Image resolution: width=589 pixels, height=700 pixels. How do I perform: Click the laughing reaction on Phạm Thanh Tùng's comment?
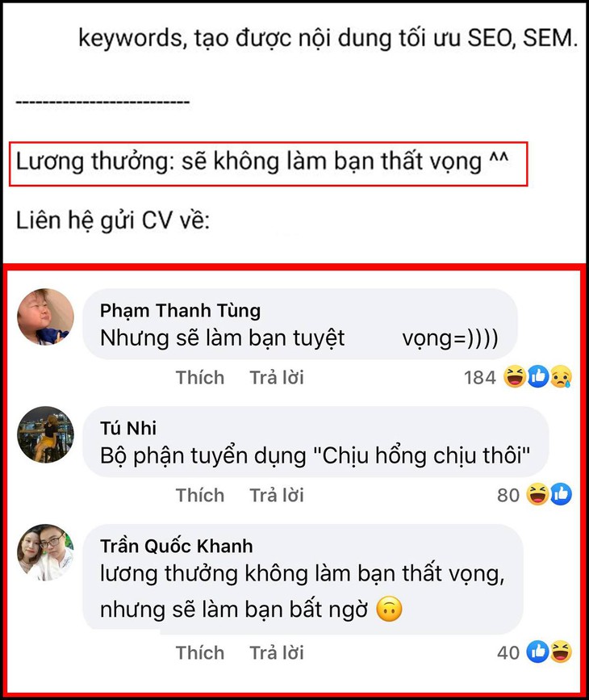click(515, 377)
